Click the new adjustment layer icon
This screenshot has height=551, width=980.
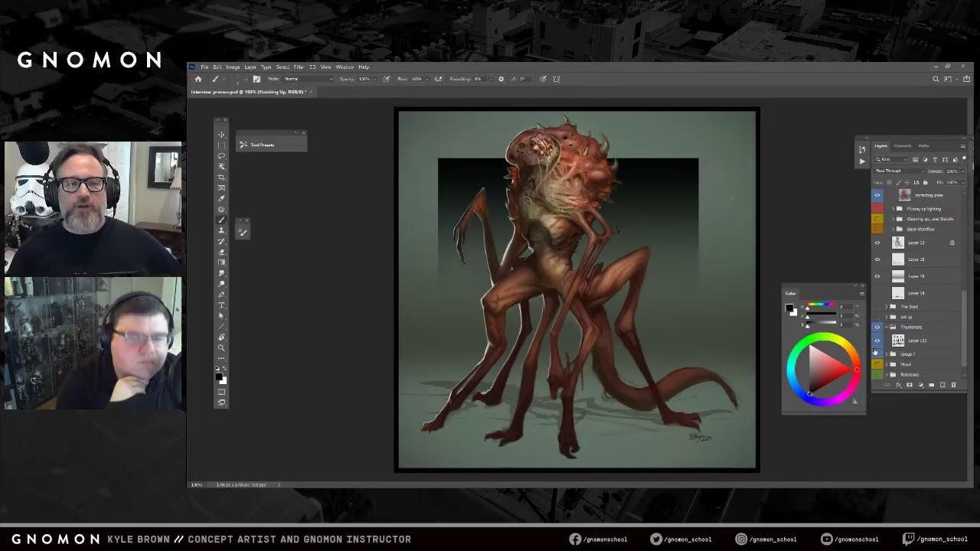coord(920,385)
